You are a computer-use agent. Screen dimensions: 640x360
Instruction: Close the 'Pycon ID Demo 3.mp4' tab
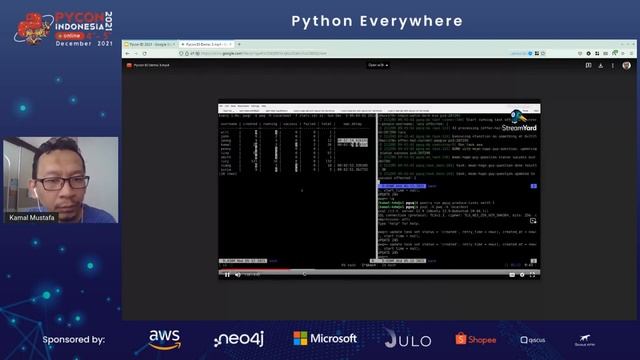coord(230,44)
